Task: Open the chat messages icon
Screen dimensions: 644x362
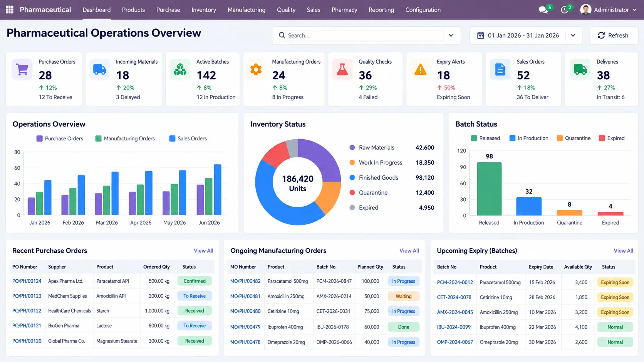Action: [543, 10]
